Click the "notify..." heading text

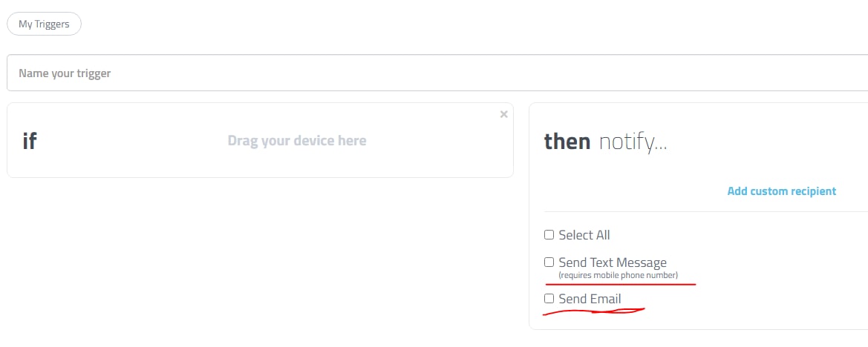[633, 142]
